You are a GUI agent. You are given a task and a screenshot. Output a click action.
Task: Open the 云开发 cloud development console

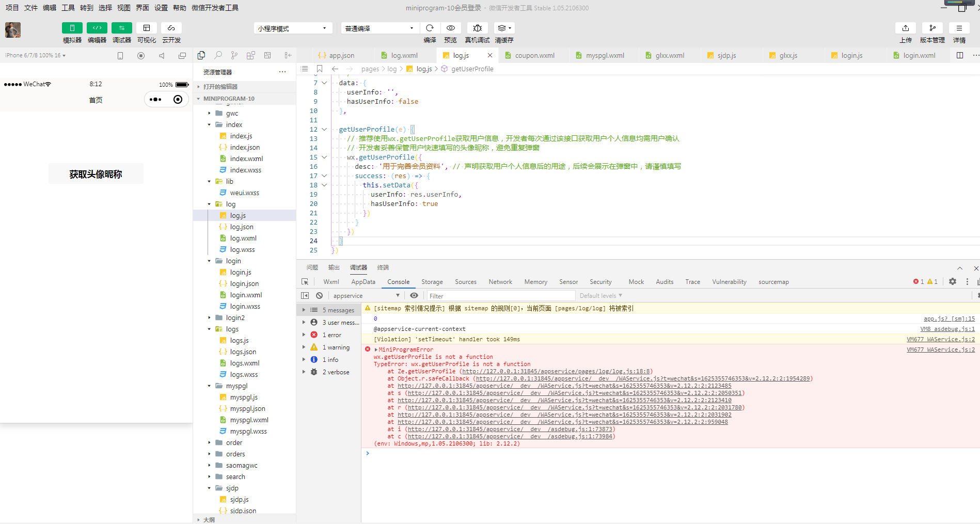click(x=171, y=28)
